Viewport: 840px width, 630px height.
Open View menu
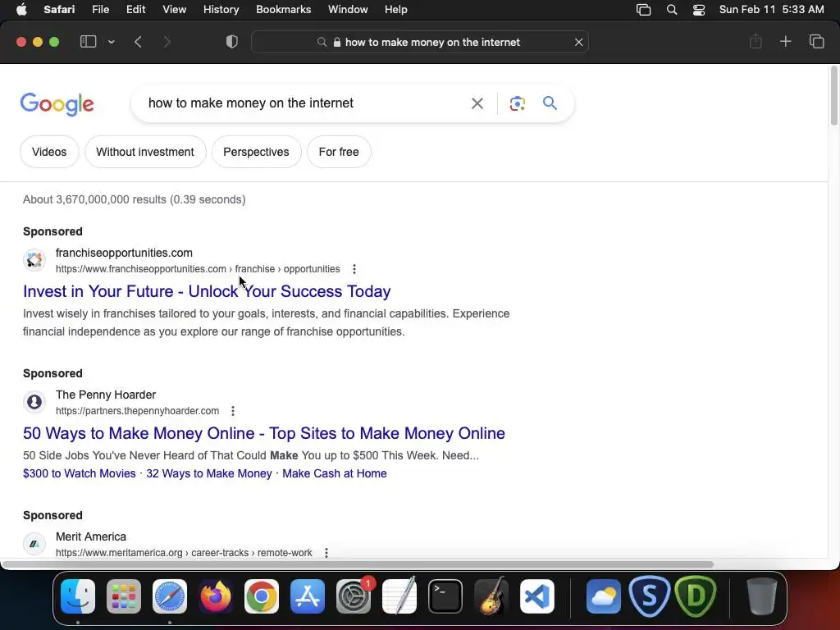(174, 10)
